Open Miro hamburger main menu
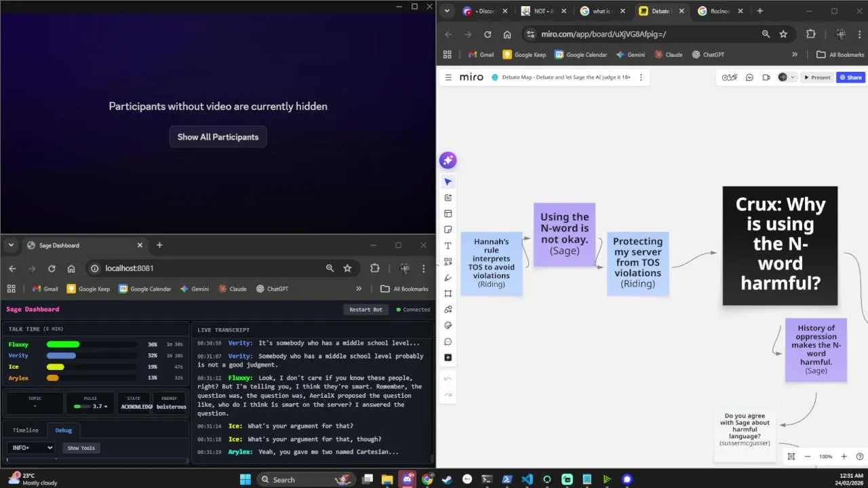868x488 pixels. pos(448,77)
